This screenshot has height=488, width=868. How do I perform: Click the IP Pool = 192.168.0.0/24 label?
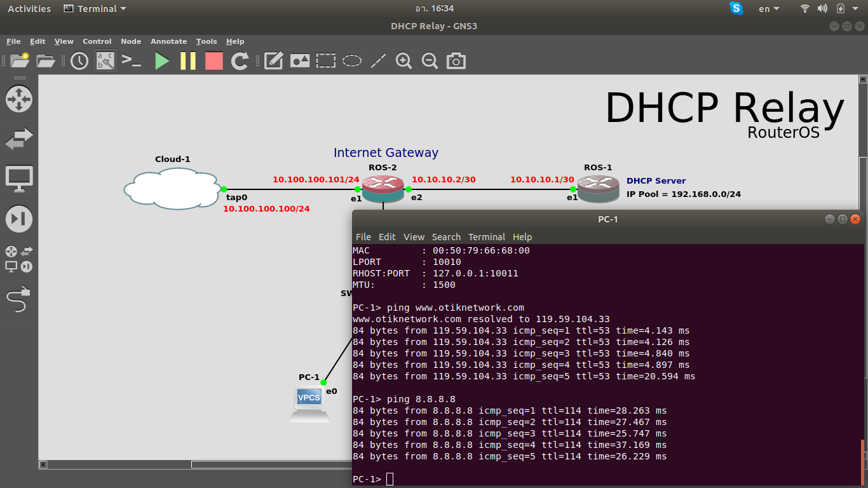[684, 194]
